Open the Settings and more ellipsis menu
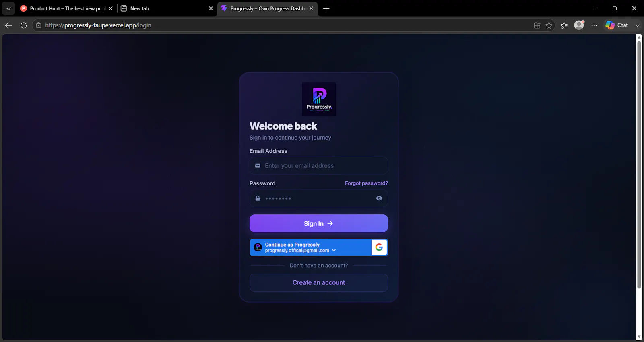 tap(594, 25)
